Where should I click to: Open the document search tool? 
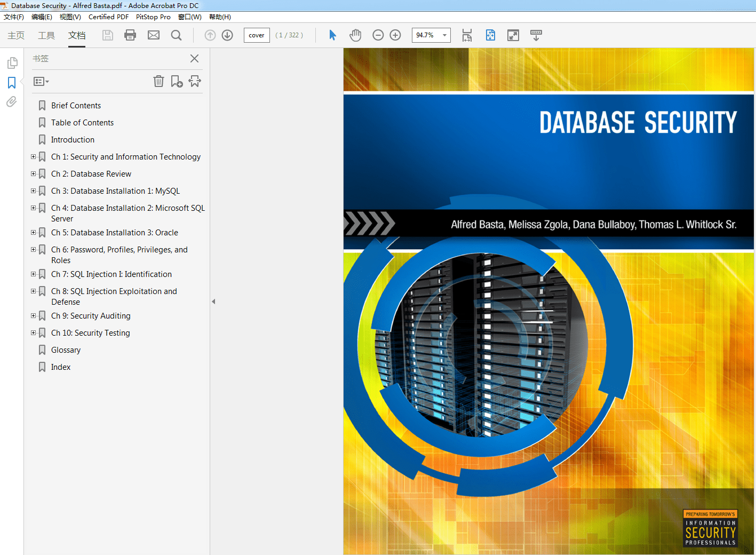176,35
